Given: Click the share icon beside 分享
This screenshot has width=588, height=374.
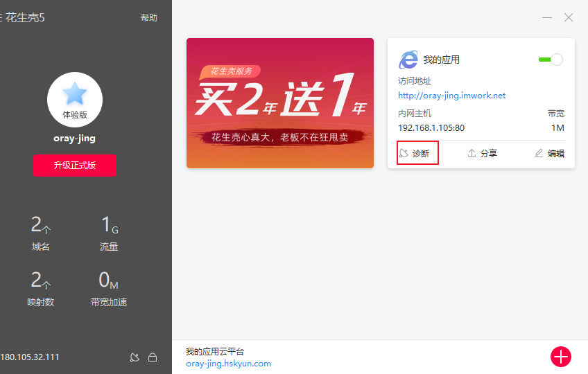Looking at the screenshot, I should (x=472, y=153).
